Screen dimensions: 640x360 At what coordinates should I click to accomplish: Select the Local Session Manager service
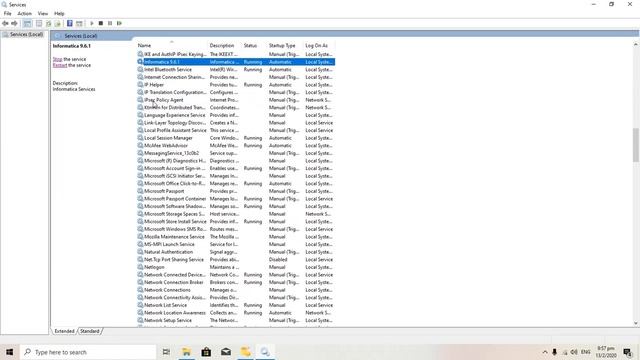click(236, 138)
